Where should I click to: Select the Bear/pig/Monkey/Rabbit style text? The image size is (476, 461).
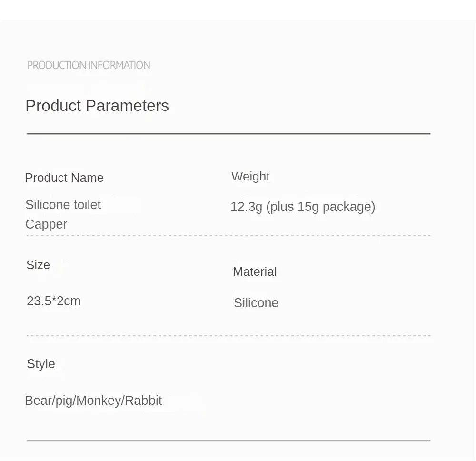[x=93, y=401]
